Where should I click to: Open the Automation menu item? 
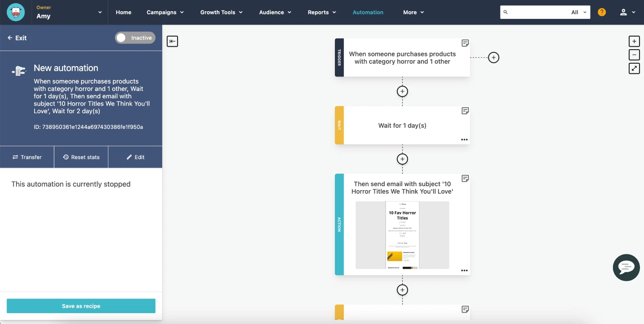(x=368, y=12)
